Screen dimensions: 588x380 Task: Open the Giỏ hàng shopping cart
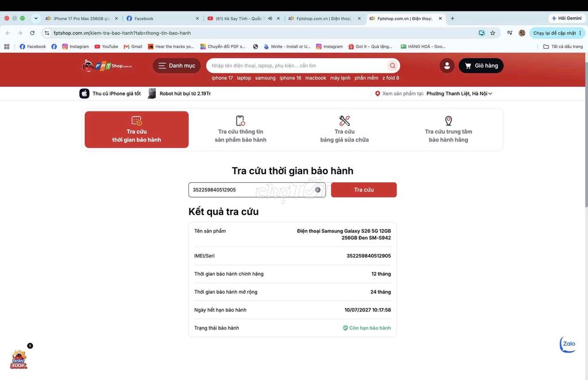pyautogui.click(x=481, y=66)
